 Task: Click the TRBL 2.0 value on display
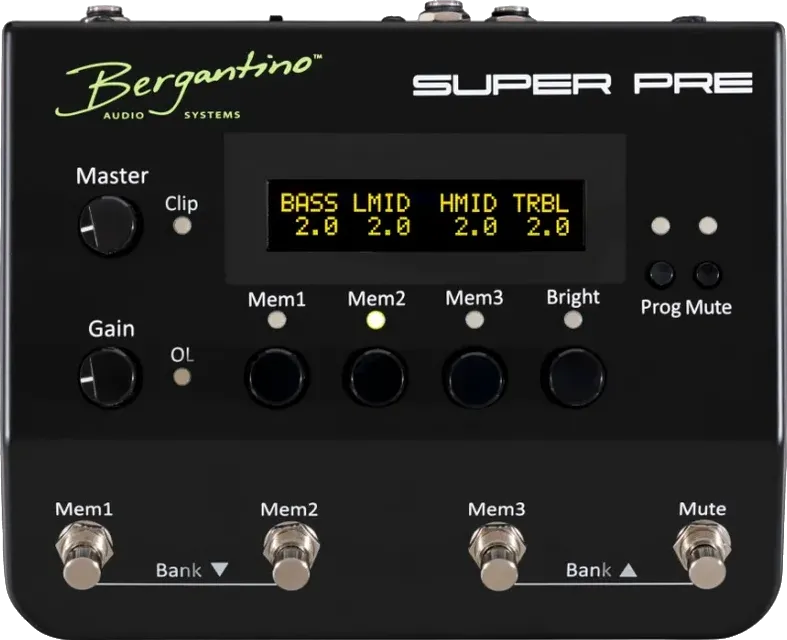tap(548, 227)
